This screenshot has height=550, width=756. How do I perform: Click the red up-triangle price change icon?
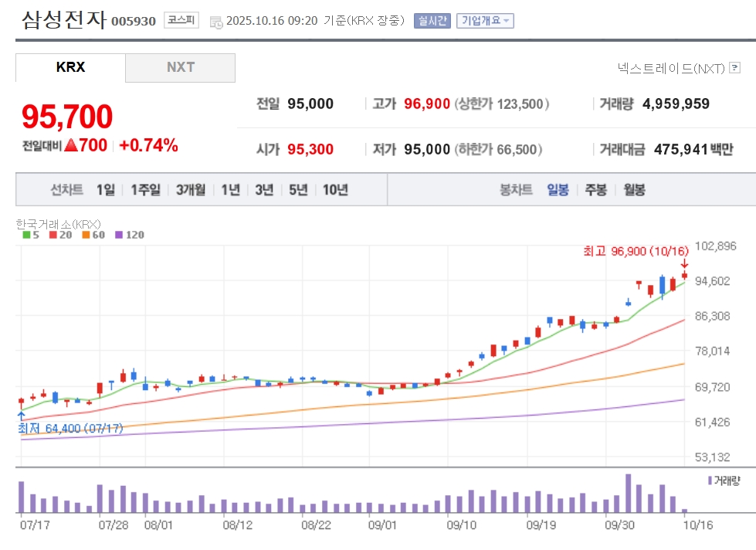coord(71,145)
